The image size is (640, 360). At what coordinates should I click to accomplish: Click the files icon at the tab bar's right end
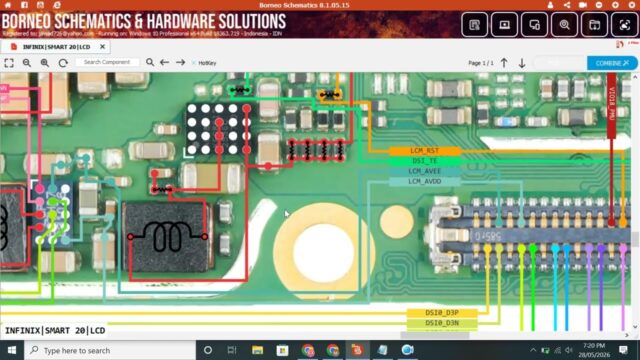(x=620, y=44)
